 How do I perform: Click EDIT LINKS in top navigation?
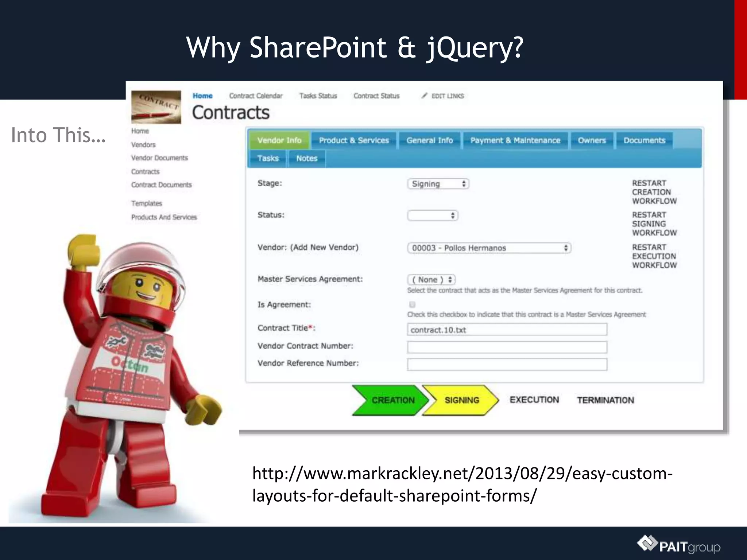tap(448, 96)
